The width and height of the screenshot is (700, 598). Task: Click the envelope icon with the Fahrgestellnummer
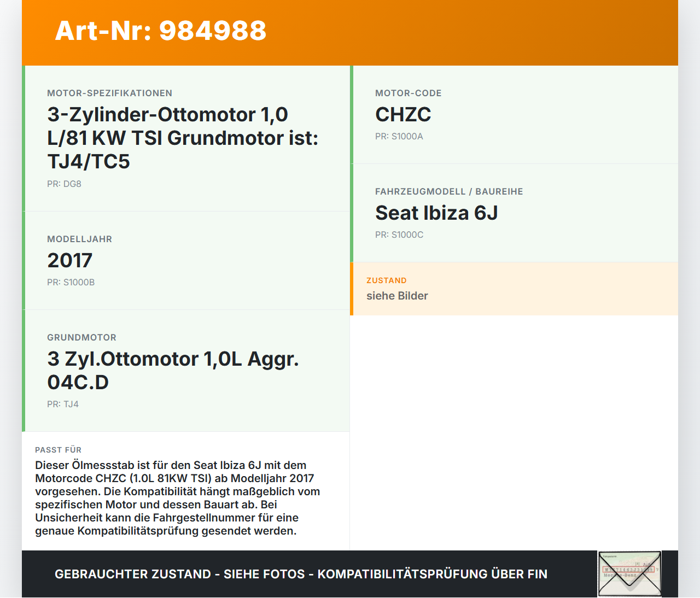(x=629, y=573)
